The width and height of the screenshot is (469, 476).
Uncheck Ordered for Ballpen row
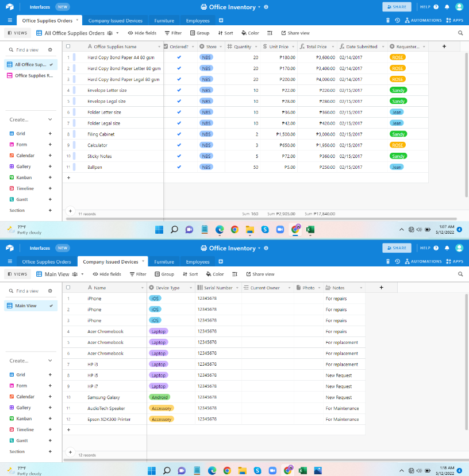179,167
